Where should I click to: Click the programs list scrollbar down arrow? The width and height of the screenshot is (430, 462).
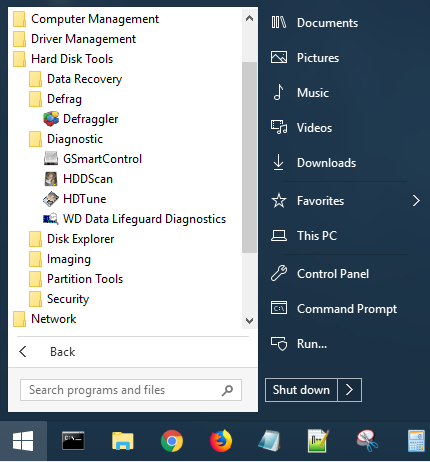(249, 321)
